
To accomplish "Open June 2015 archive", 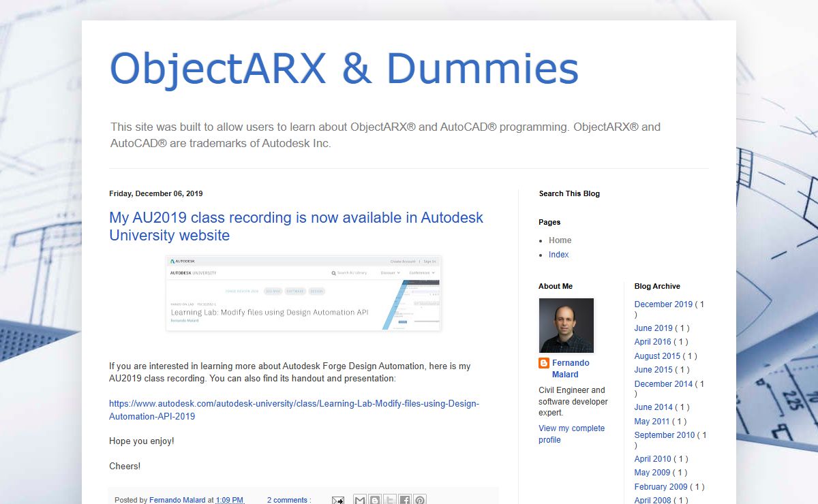I will [653, 370].
